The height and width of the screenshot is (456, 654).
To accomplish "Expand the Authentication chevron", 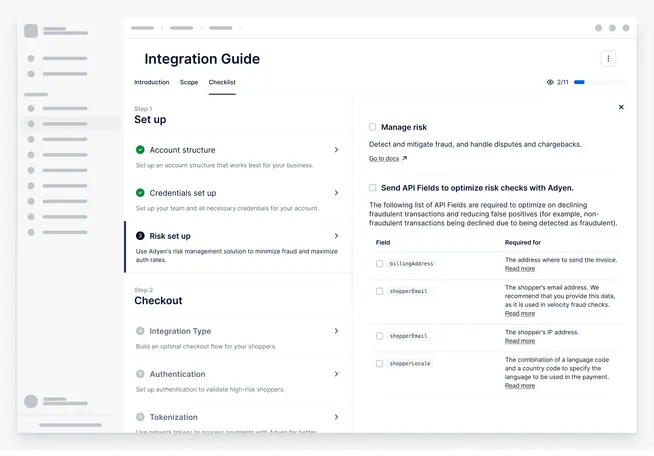I will [336, 374].
